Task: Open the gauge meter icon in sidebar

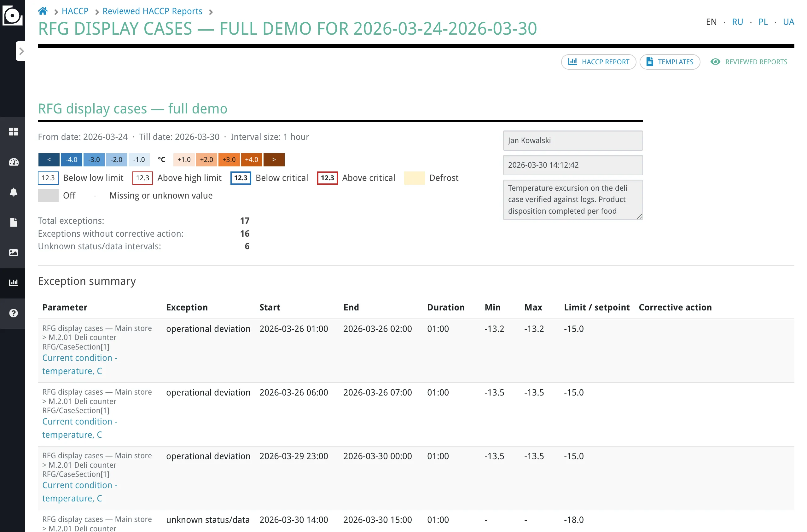Action: click(13, 162)
